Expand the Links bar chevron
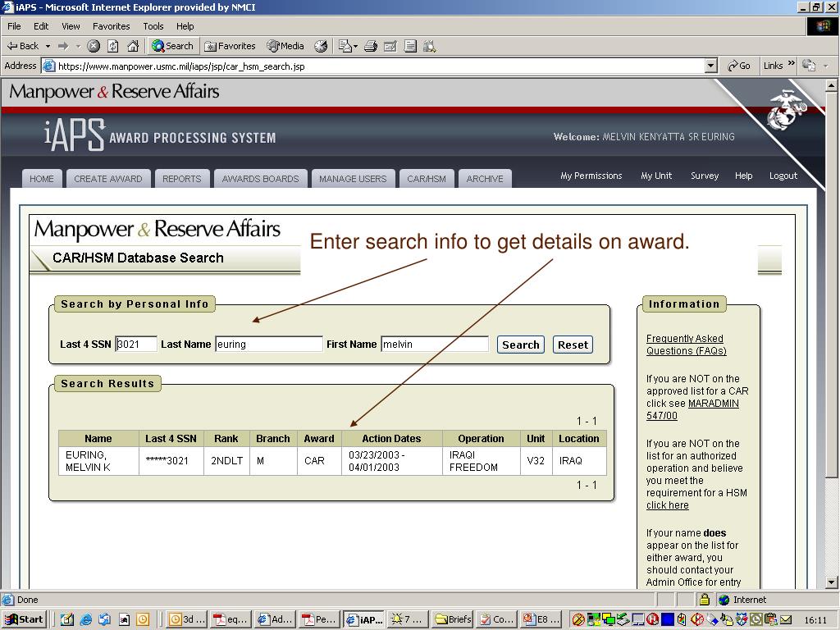This screenshot has height=630, width=840. pos(792,64)
